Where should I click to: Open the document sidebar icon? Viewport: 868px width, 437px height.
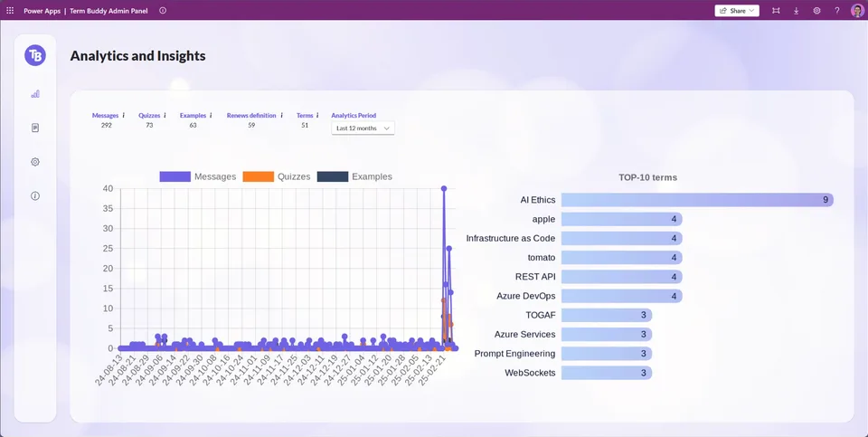(35, 128)
